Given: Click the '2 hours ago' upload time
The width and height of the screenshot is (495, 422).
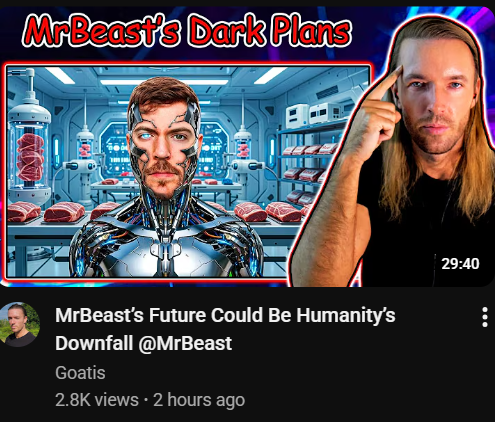Looking at the screenshot, I should tap(199, 400).
